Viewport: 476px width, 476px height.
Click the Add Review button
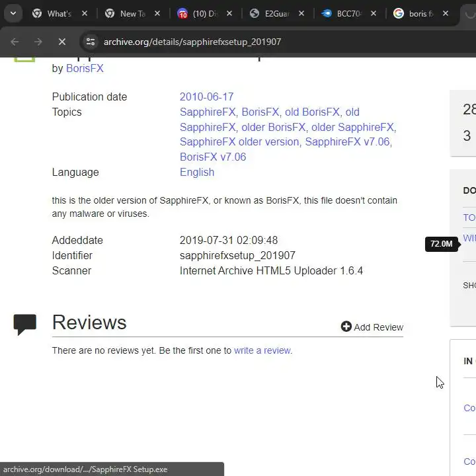tap(372, 327)
